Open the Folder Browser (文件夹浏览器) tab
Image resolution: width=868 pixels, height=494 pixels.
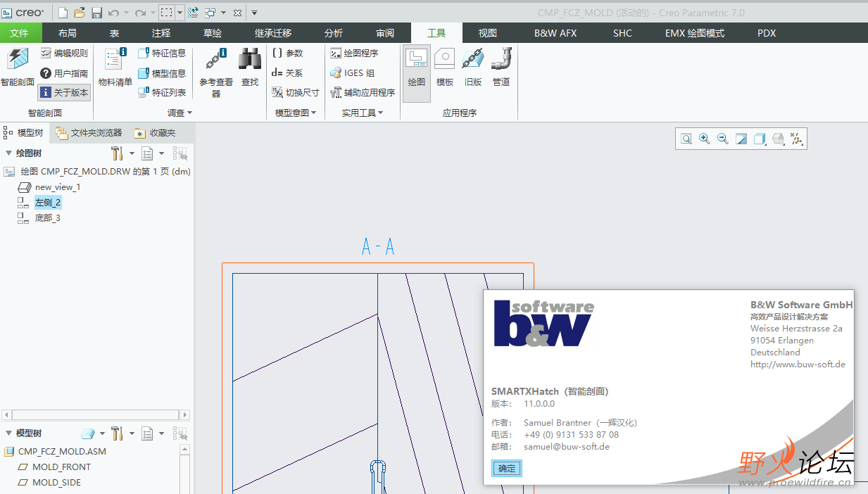point(89,132)
